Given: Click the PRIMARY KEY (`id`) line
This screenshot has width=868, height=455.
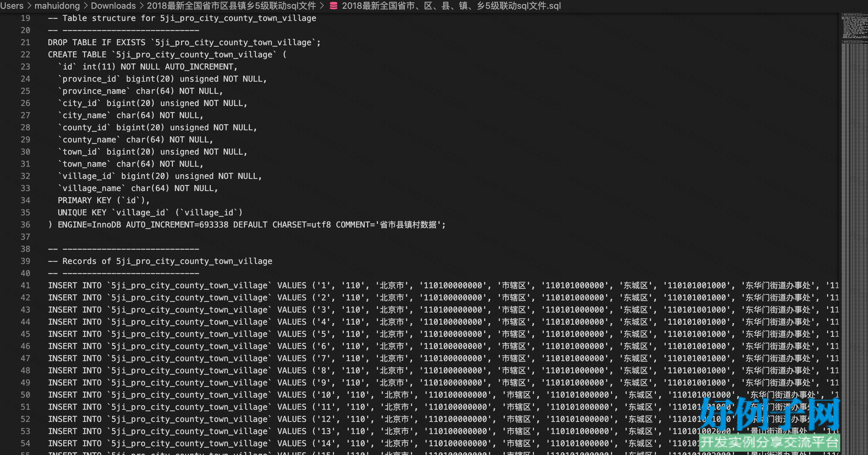Looking at the screenshot, I should pyautogui.click(x=104, y=200).
